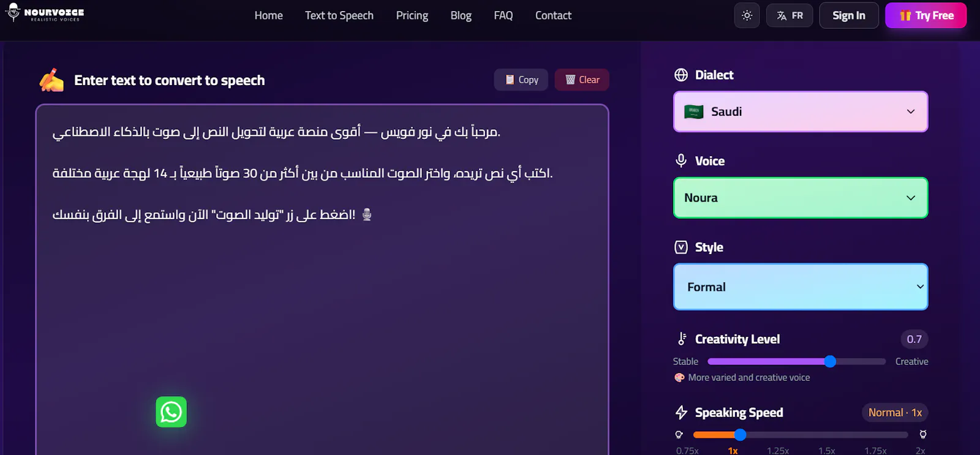
Task: Select the 1.25x speed label
Action: [778, 450]
